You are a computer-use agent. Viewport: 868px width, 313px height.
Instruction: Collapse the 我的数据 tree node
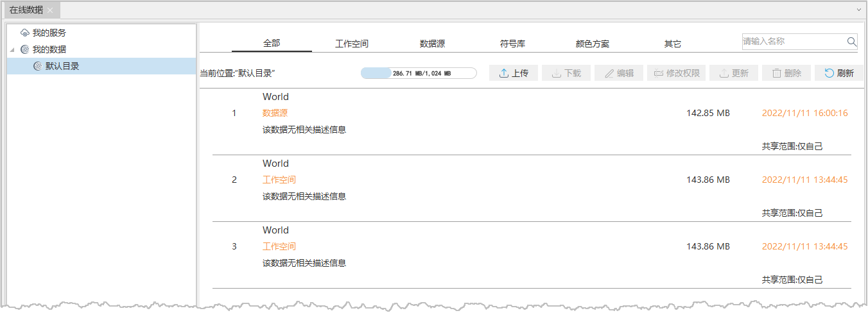pyautogui.click(x=13, y=49)
